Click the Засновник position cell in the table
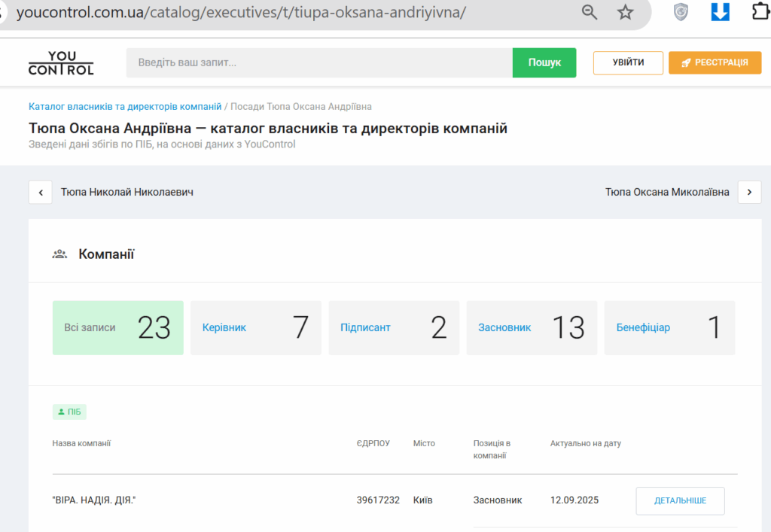The image size is (771, 532). click(498, 500)
